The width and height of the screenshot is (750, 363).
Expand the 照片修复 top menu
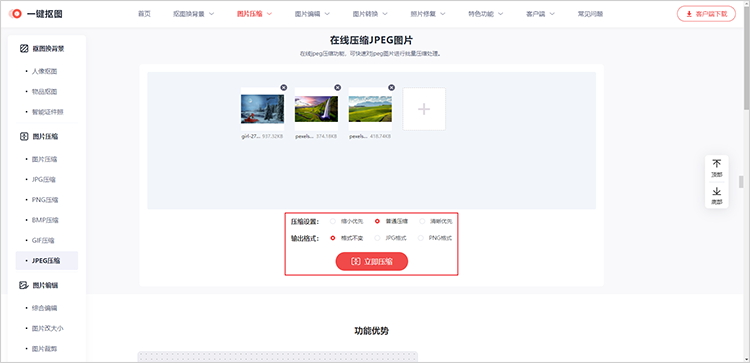(x=428, y=14)
